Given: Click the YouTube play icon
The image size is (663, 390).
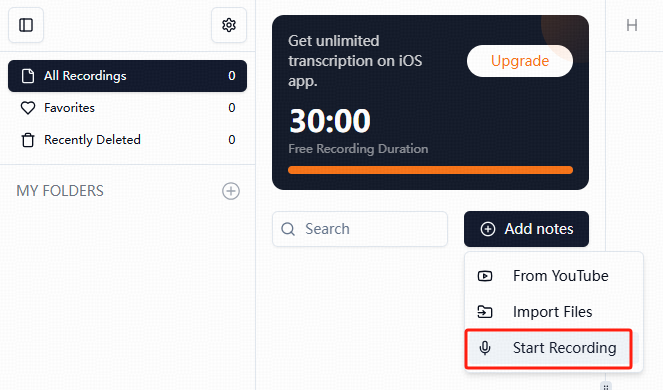Looking at the screenshot, I should (485, 276).
